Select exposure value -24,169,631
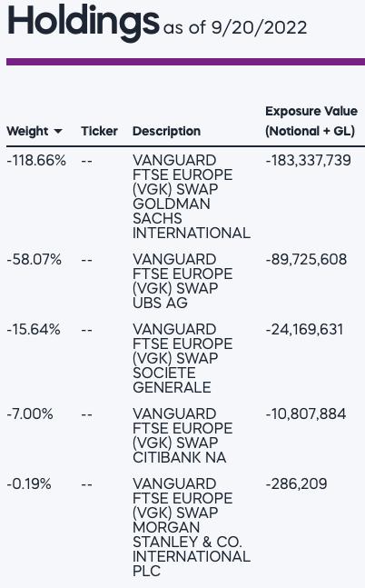This screenshot has width=365, height=588. (x=304, y=329)
